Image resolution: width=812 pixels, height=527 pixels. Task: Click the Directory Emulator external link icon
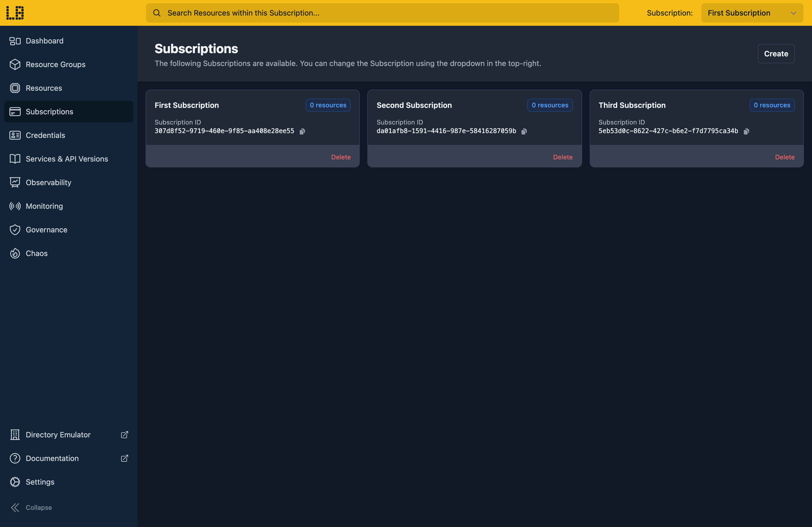pos(125,435)
